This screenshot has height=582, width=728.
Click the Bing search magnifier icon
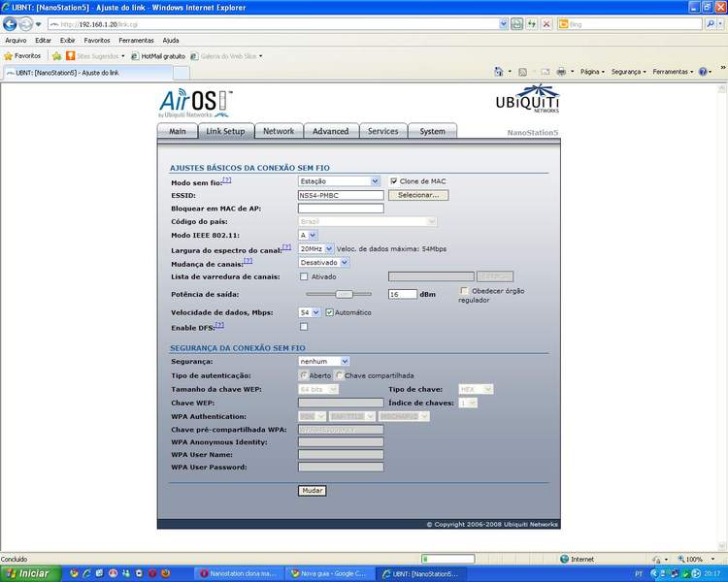[710, 24]
